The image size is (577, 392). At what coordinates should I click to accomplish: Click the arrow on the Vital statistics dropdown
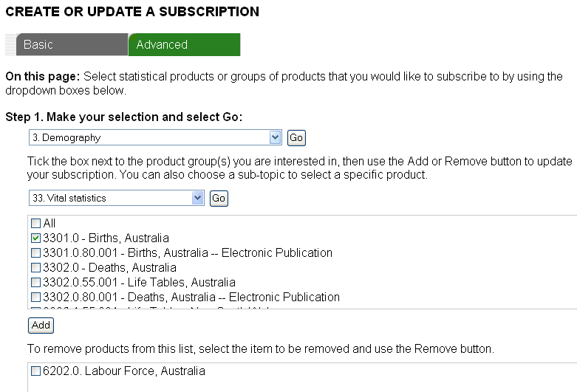point(197,198)
